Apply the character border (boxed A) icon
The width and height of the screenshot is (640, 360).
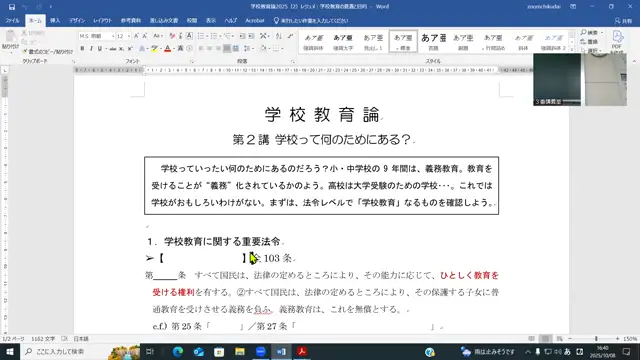(x=189, y=36)
